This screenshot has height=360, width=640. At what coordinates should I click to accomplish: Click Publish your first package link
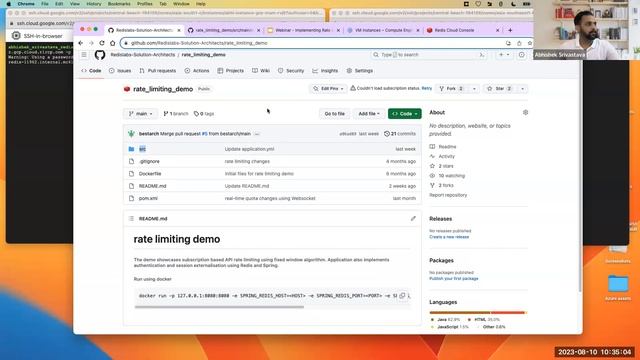click(453, 278)
